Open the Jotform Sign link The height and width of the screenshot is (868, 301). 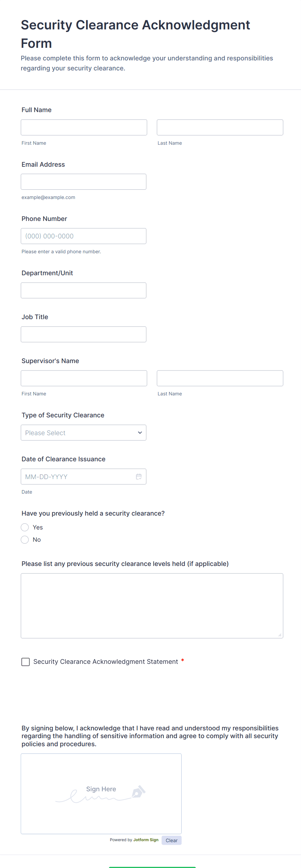pyautogui.click(x=146, y=840)
